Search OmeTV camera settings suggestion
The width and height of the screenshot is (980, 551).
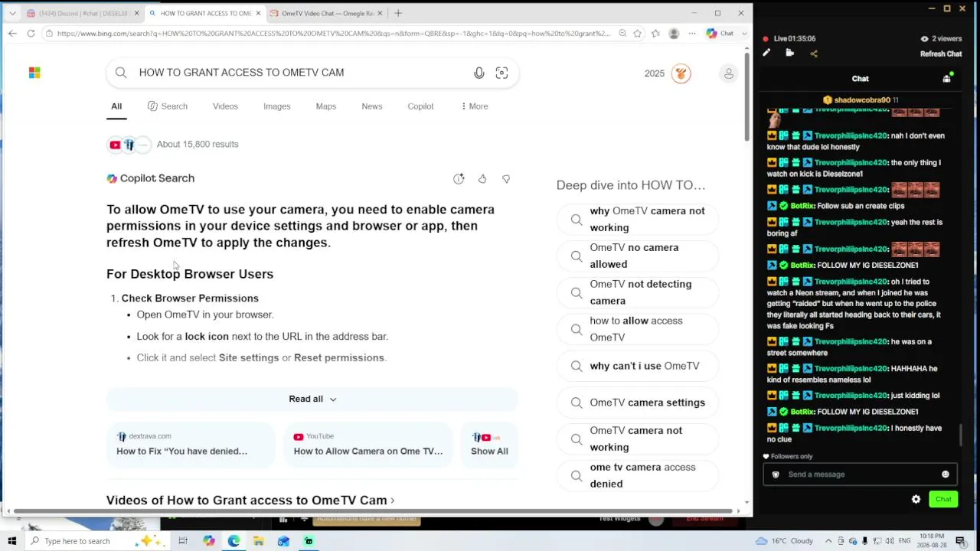coord(638,403)
